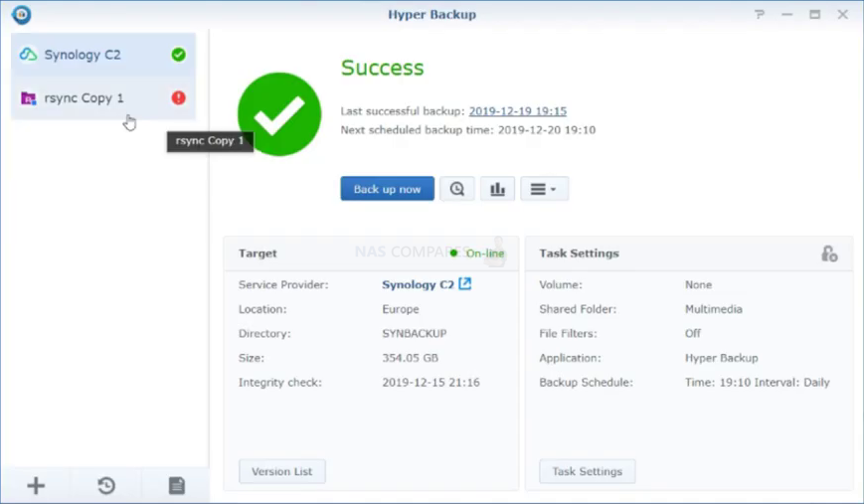Expand the task action menu dropdown

pyautogui.click(x=544, y=189)
